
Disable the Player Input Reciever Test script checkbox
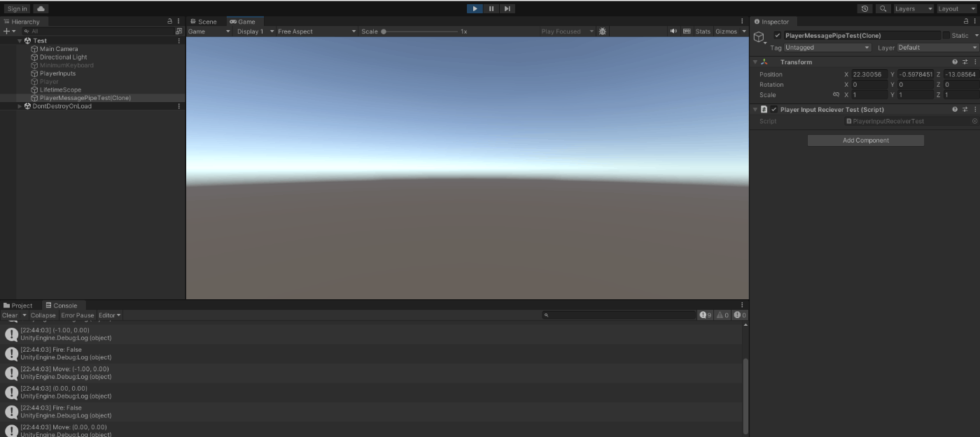point(773,110)
